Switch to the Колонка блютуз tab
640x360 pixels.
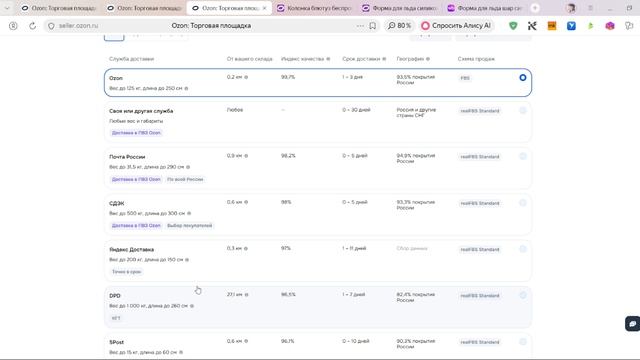(x=315, y=8)
